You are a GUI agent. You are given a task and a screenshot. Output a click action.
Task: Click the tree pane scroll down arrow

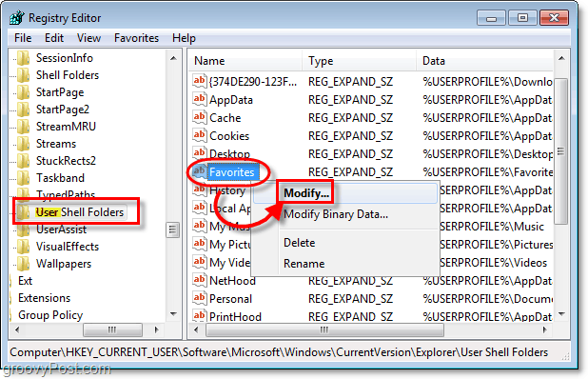point(173,313)
